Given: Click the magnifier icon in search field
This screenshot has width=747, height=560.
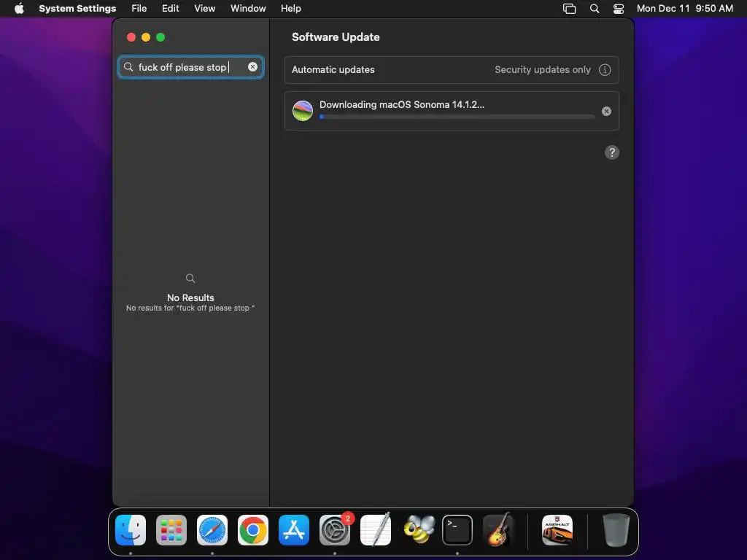Looking at the screenshot, I should coord(128,67).
